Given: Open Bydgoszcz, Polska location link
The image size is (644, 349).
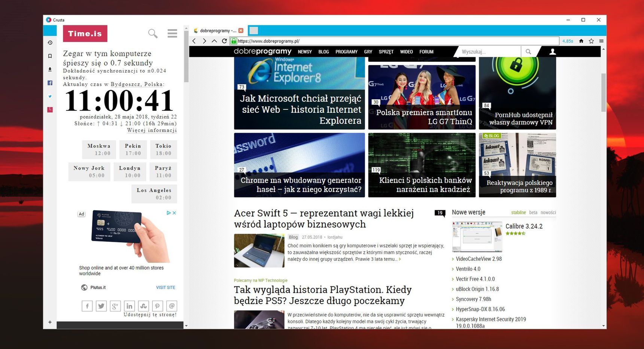Looking at the screenshot, I should pyautogui.click(x=137, y=84).
